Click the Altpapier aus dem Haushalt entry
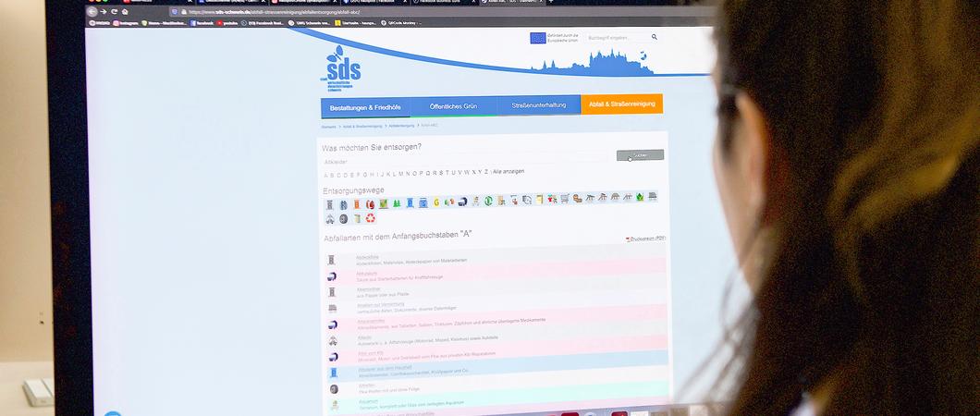 pyautogui.click(x=385, y=369)
